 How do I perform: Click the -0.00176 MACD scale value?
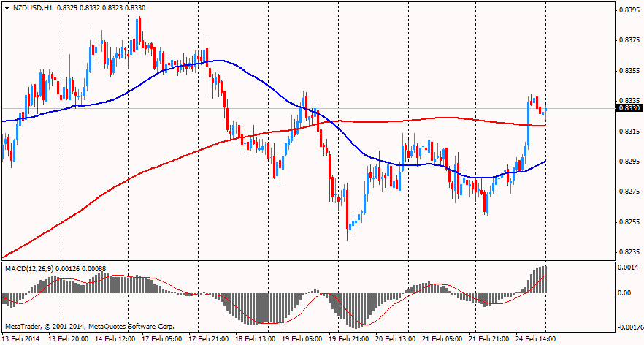[629, 327]
